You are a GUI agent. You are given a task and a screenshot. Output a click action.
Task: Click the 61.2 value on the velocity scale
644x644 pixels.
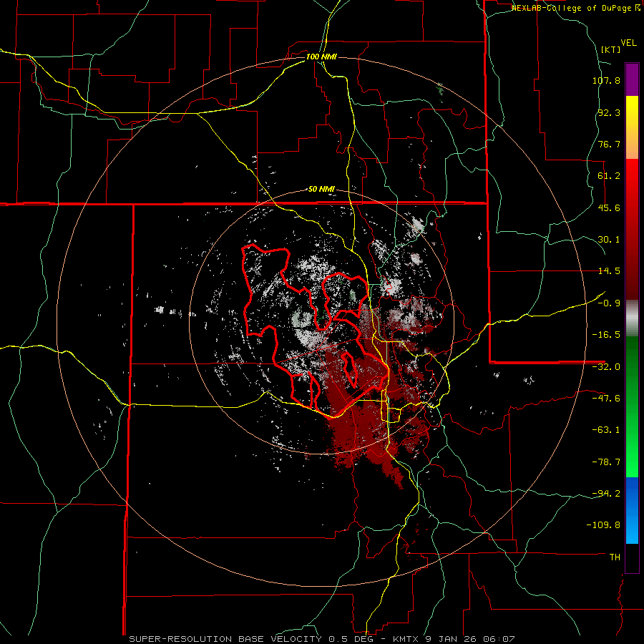pyautogui.click(x=609, y=176)
